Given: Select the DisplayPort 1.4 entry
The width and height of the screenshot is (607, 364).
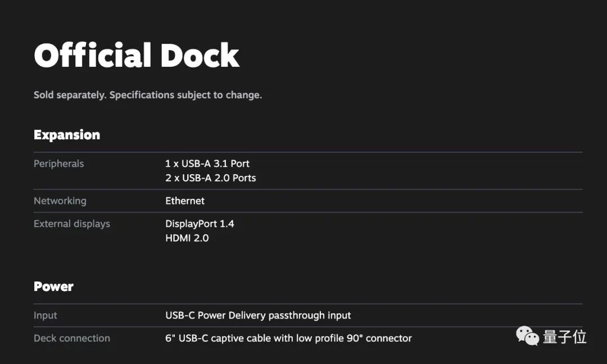Looking at the screenshot, I should tap(200, 224).
